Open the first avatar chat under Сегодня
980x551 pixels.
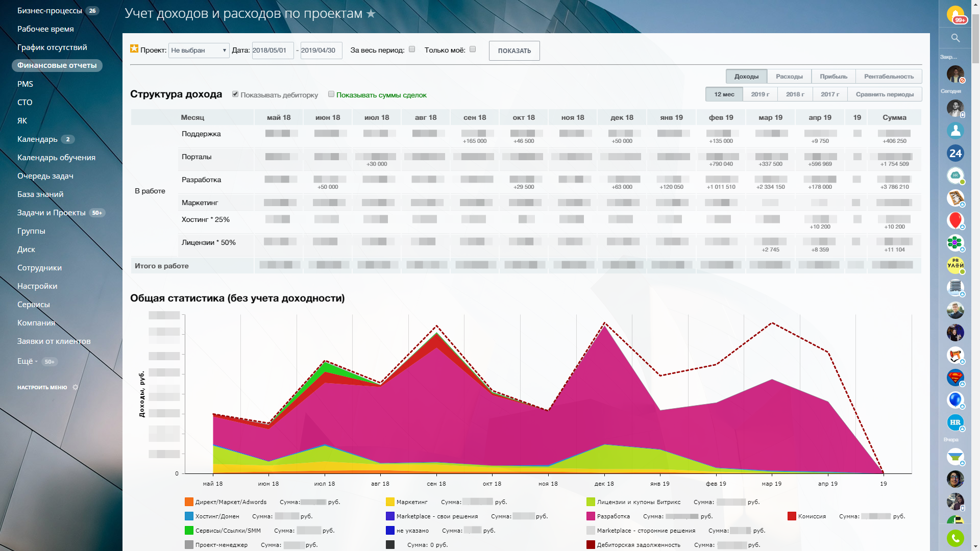(x=955, y=108)
